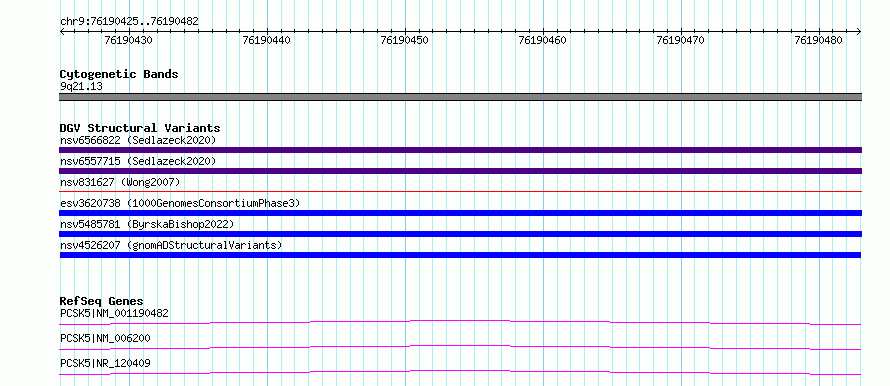The height and width of the screenshot is (386, 890).
Task: Click purple bar under nsv6566822
Action: pos(460,150)
